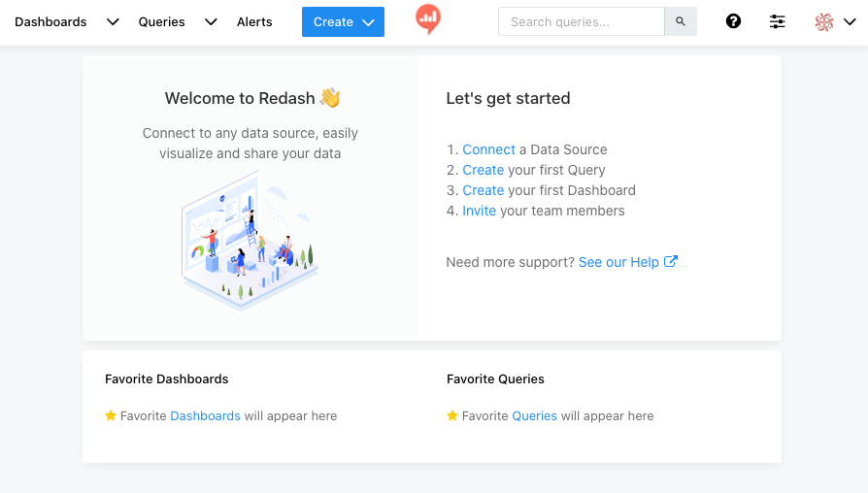Click the star beside Favorite Dashboards text
The width and height of the screenshot is (868, 493).
coord(111,415)
